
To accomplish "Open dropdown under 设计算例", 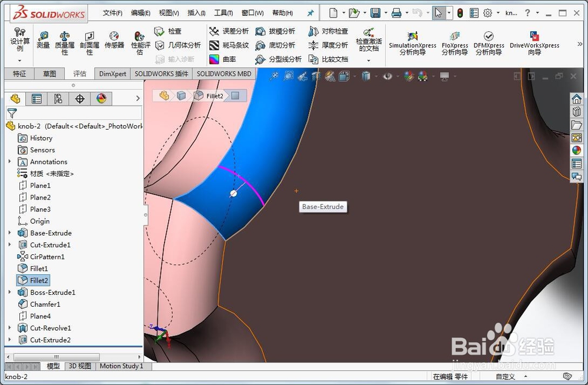I will tap(19, 61).
